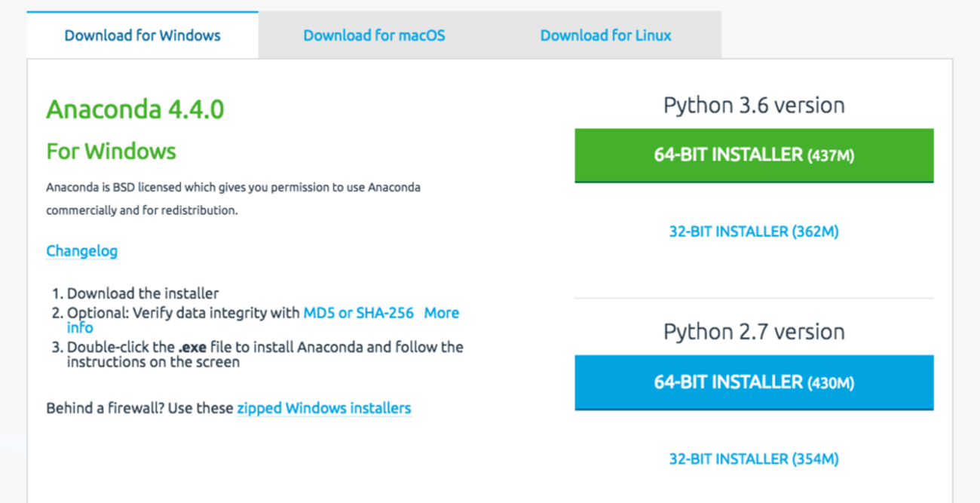Open the More info link
This screenshot has width=980, height=503.
tap(441, 312)
